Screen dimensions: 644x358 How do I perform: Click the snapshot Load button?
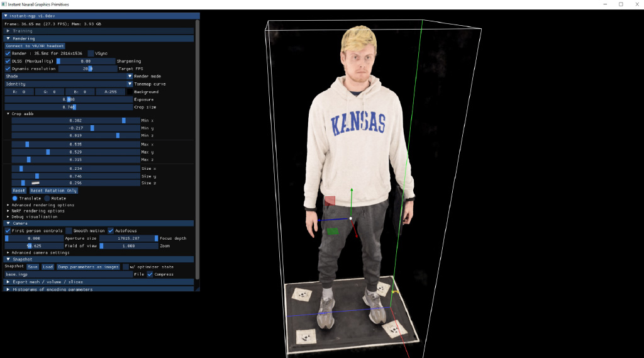coord(48,267)
